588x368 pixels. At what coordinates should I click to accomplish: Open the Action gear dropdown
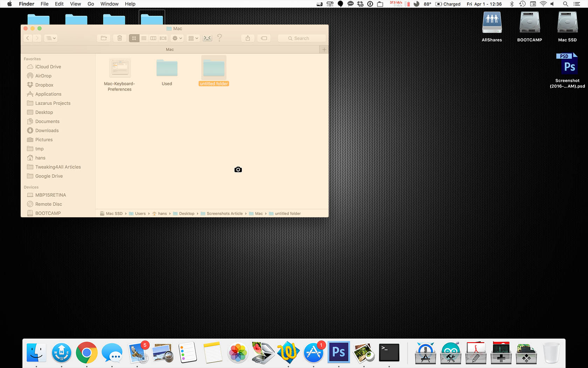click(177, 38)
